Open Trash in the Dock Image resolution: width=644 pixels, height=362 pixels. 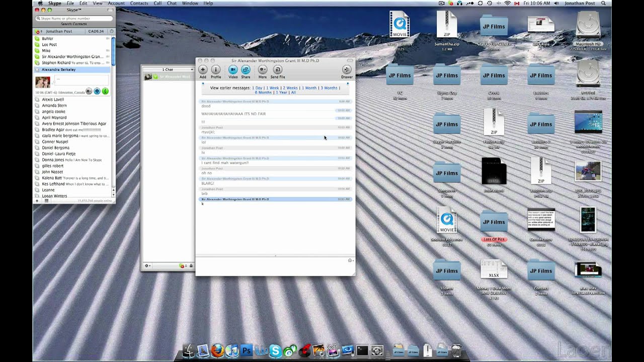(x=456, y=350)
